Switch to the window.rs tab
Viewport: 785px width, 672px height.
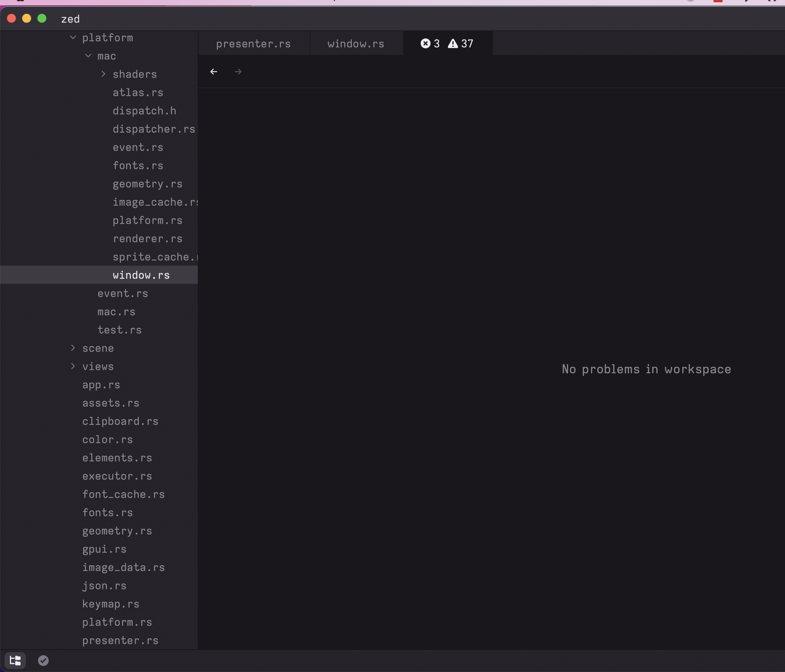pyautogui.click(x=356, y=43)
